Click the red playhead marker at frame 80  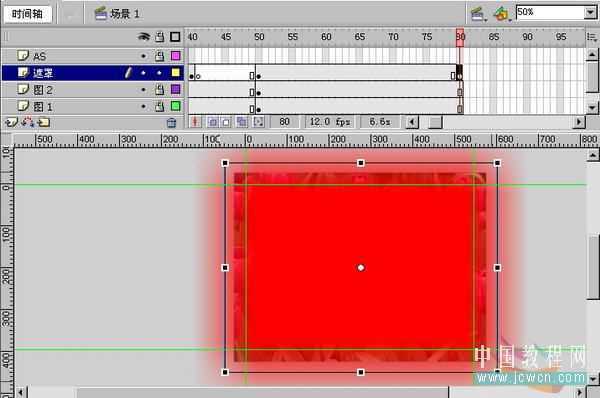point(460,37)
